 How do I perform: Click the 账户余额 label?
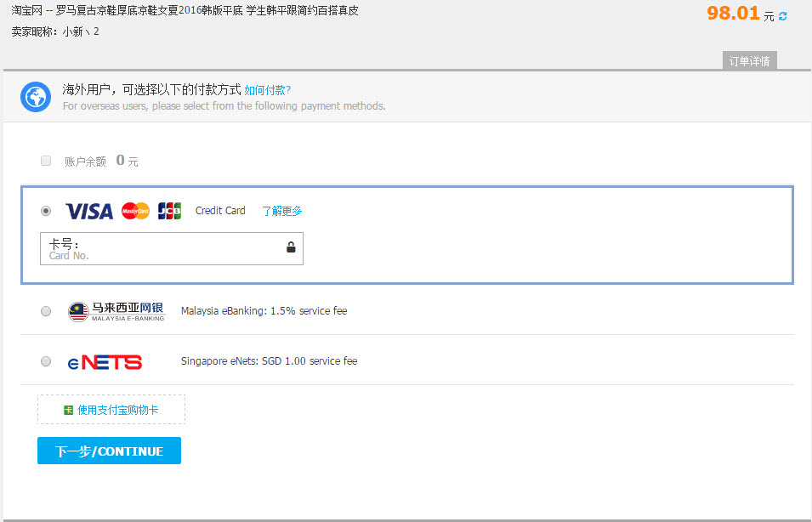point(85,162)
